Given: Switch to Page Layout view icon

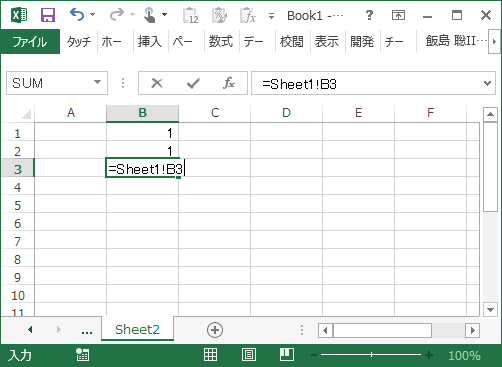Looking at the screenshot, I should [x=249, y=355].
